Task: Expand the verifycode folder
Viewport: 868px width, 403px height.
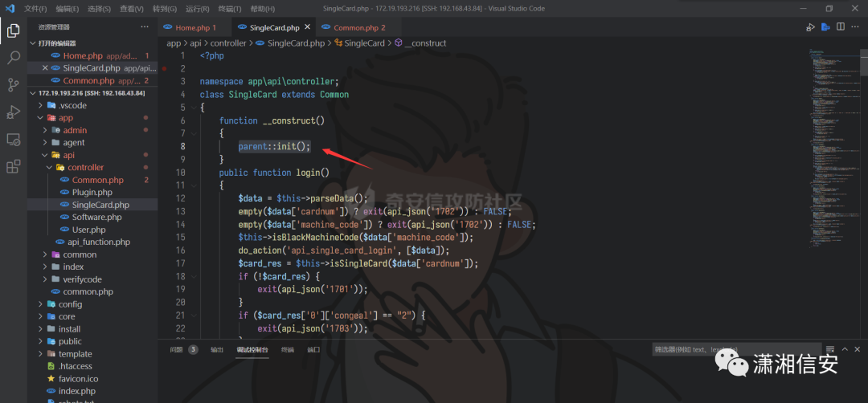Action: [45, 279]
